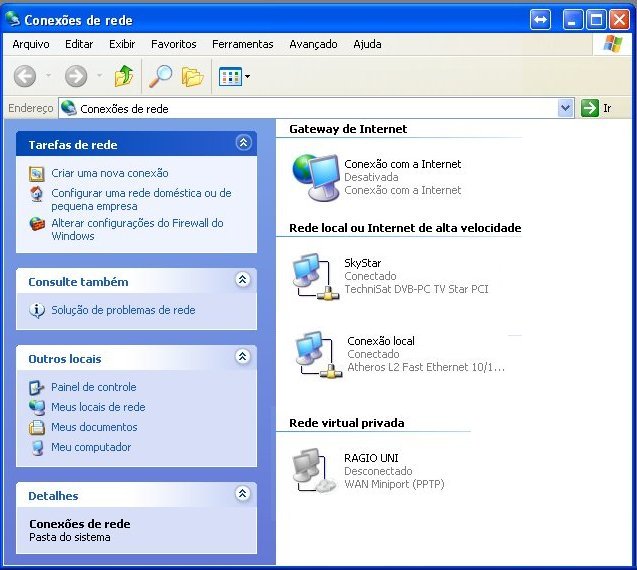Click the My Documents folder icon
637x570 pixels.
pos(37,427)
